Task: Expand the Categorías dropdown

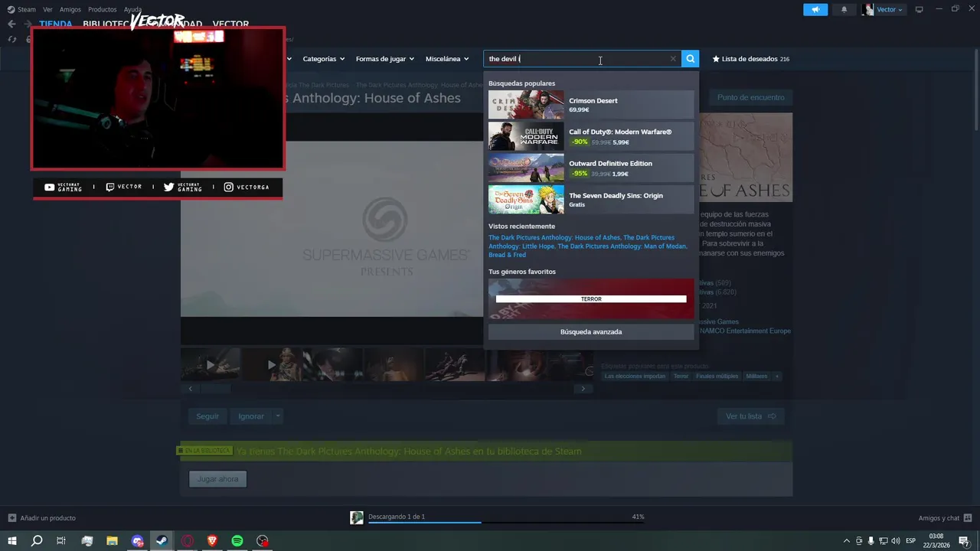Action: 323,59
